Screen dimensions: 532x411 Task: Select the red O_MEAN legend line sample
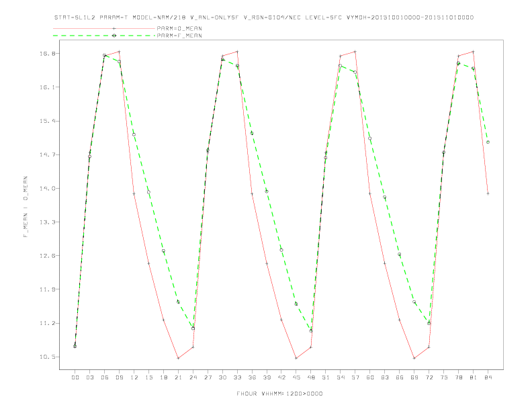104,28
